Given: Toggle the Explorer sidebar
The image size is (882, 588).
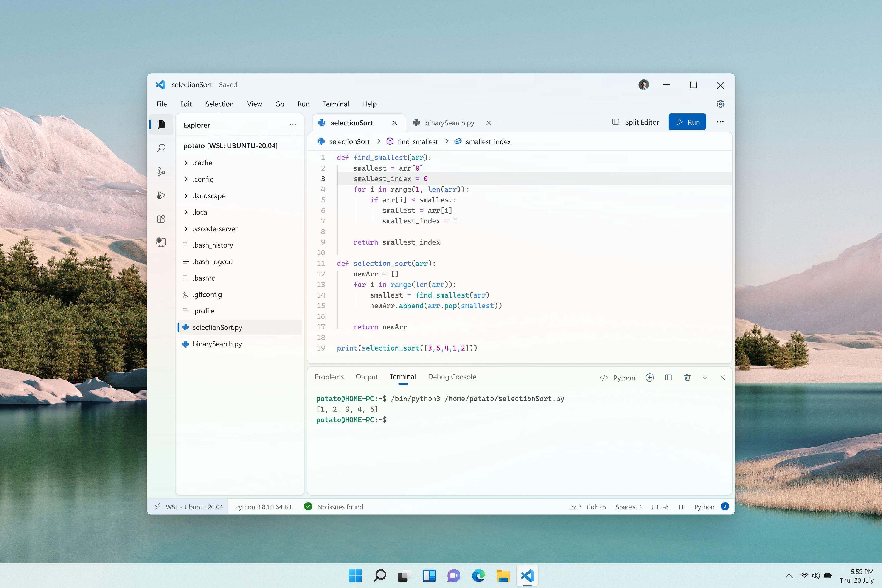Looking at the screenshot, I should [161, 124].
